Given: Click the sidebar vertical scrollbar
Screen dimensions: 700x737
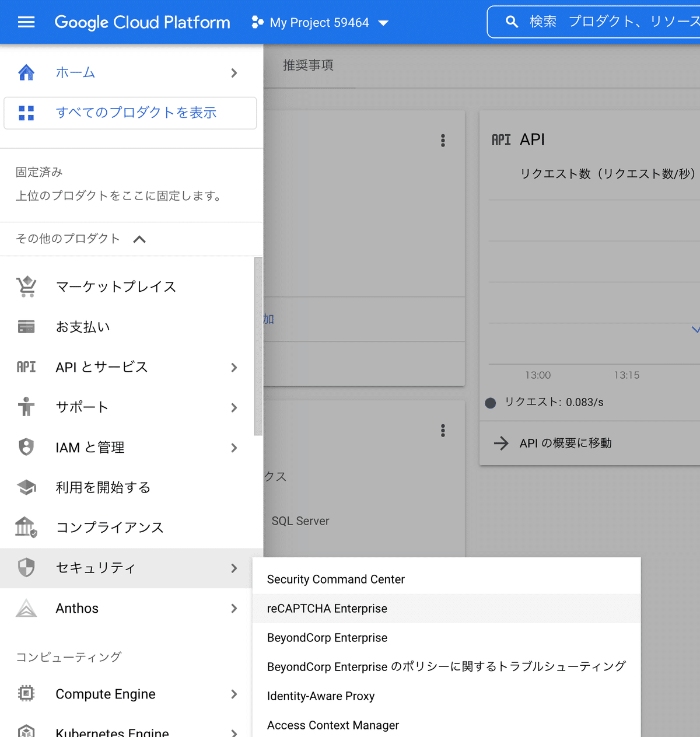Looking at the screenshot, I should point(258,347).
